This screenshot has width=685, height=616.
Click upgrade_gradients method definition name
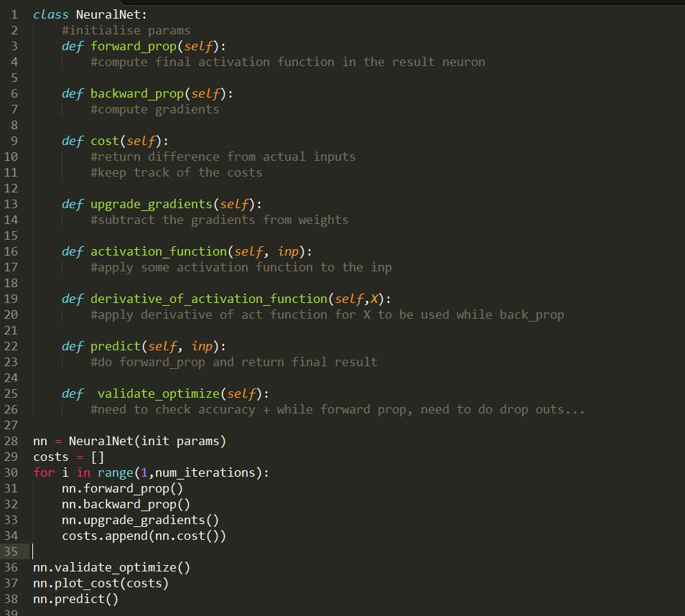152,204
